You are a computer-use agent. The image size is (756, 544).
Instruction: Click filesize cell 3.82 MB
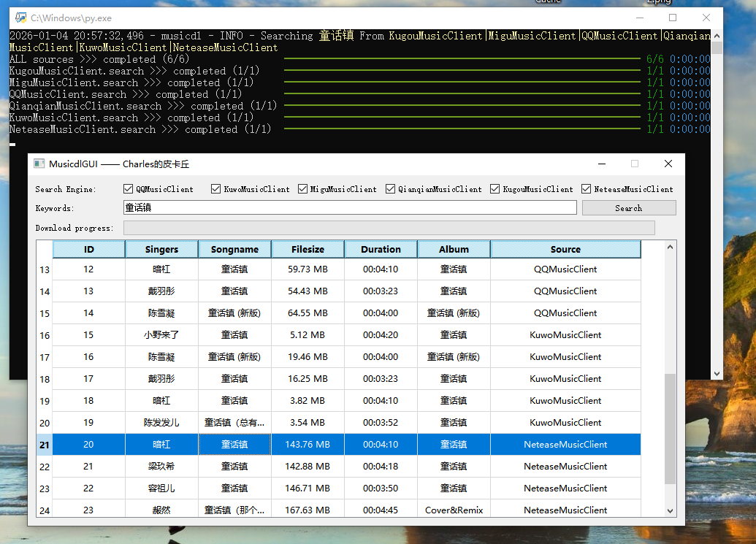tap(308, 401)
